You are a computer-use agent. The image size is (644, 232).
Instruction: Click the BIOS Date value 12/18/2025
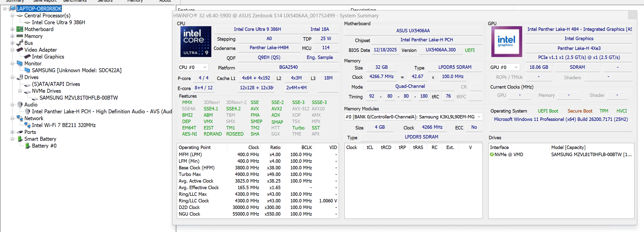tap(385, 50)
